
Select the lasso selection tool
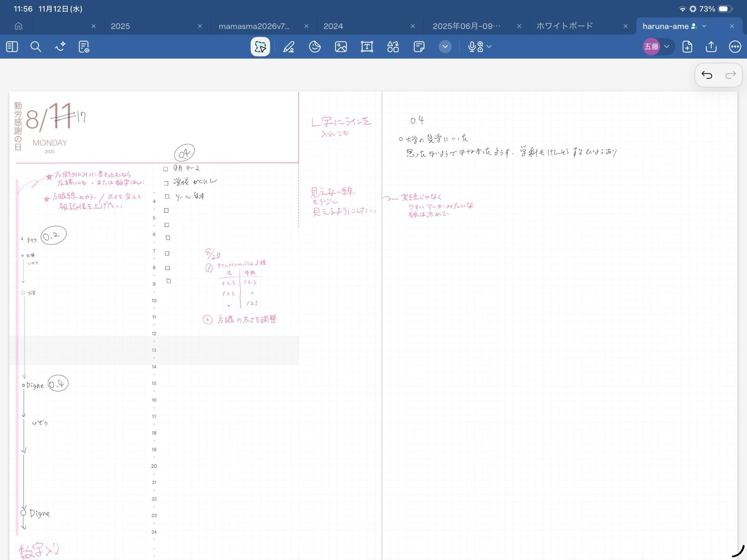pyautogui.click(x=260, y=47)
